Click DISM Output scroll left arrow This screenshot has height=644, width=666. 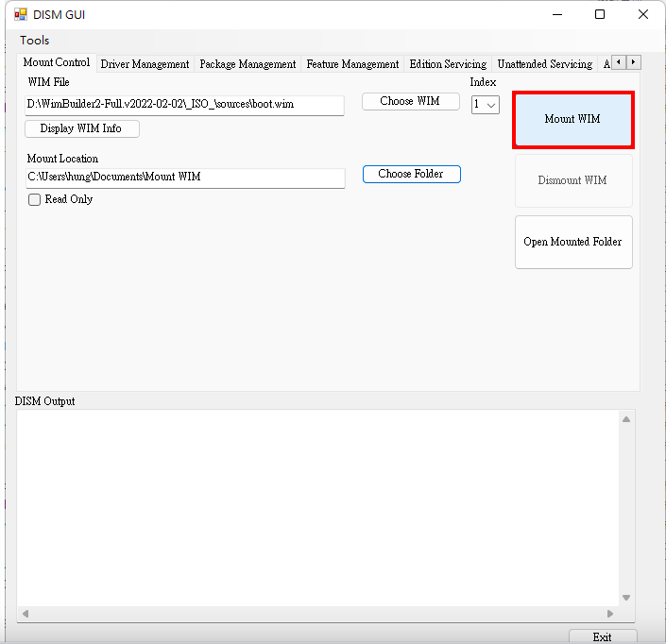pos(26,614)
